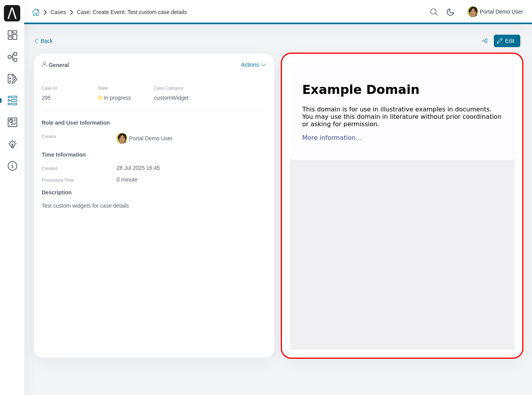
Task: Open the Portal Demo User account menu
Action: coord(495,12)
